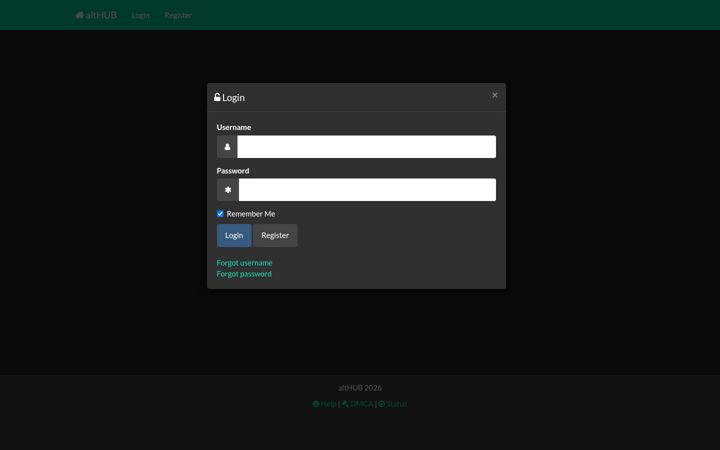Click the Help info icon in footer

[x=315, y=404]
